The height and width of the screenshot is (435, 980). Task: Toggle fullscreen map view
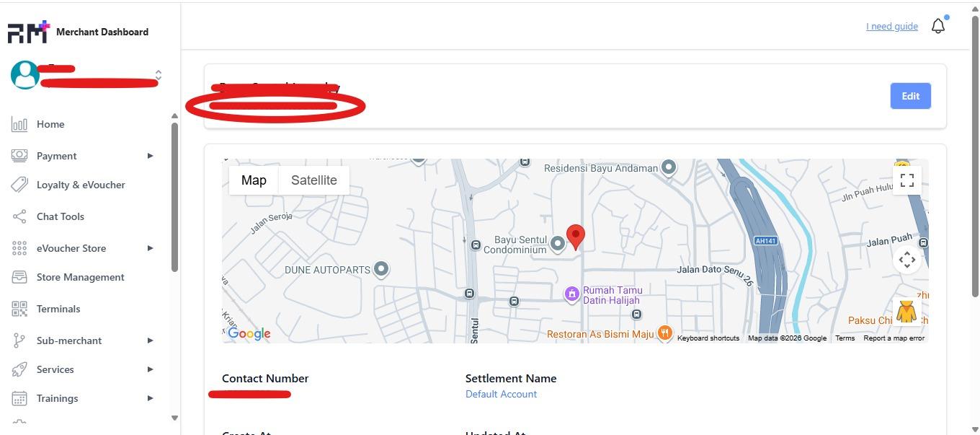coord(907,180)
